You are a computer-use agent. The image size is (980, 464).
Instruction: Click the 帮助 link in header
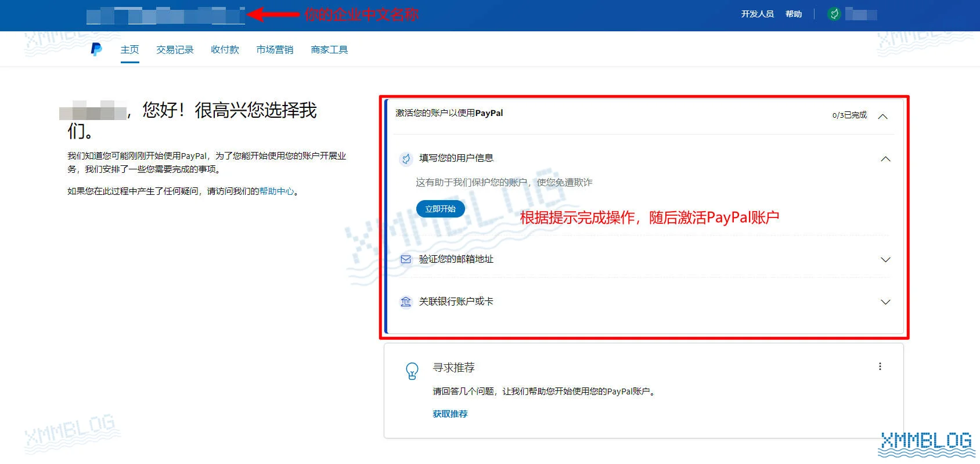(x=794, y=14)
